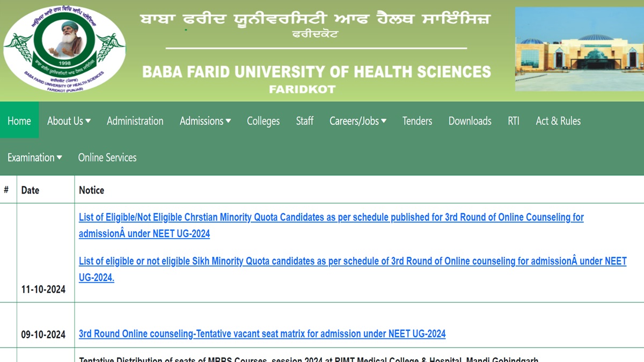
Task: Expand the Examination dropdown menu
Action: tap(35, 158)
